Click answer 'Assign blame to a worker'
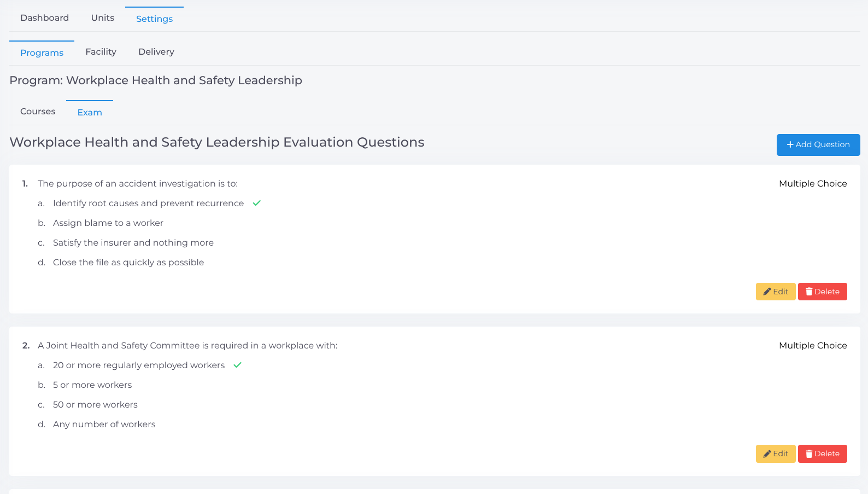Screen dimensions: 868x494 click(x=108, y=223)
